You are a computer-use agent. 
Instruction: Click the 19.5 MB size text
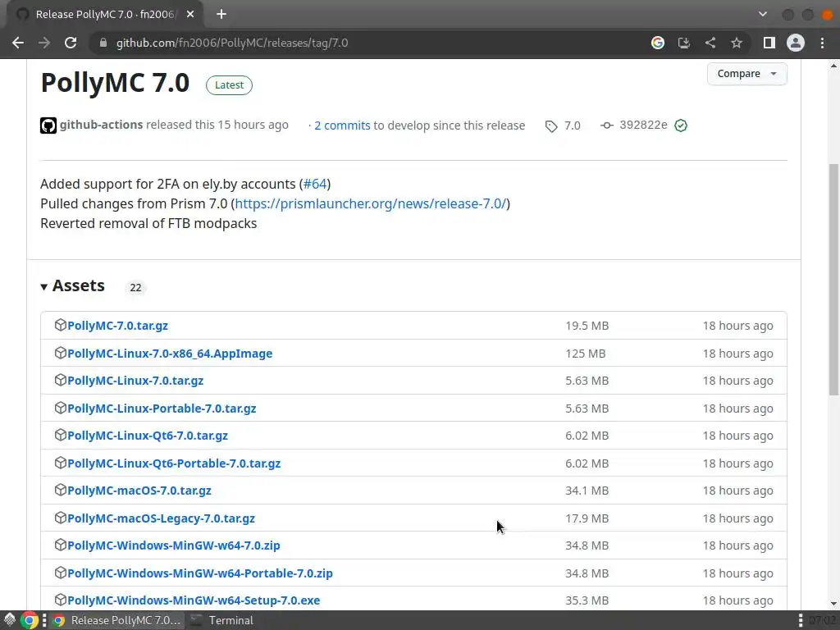[x=587, y=326]
